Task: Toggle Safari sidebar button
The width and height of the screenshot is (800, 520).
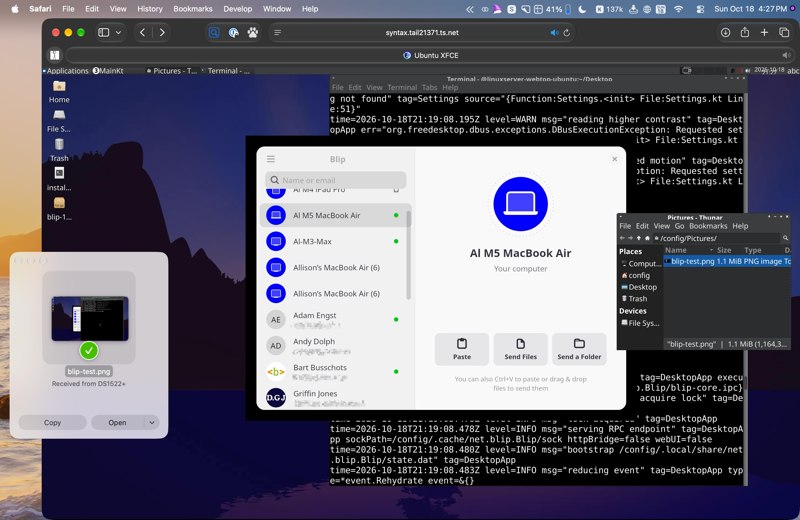Action: coord(104,33)
